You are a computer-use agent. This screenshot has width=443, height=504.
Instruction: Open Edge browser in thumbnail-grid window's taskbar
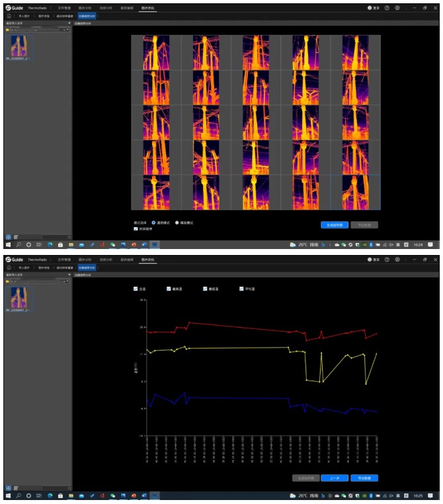click(x=50, y=245)
